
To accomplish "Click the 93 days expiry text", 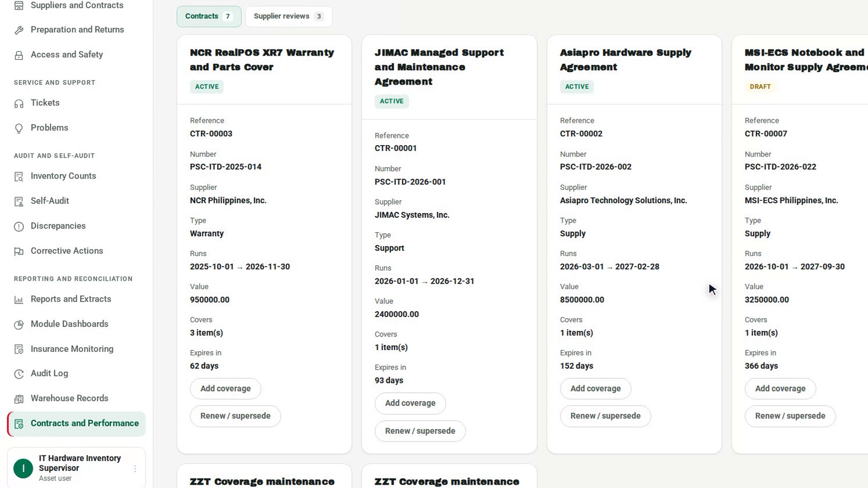I will [389, 380].
